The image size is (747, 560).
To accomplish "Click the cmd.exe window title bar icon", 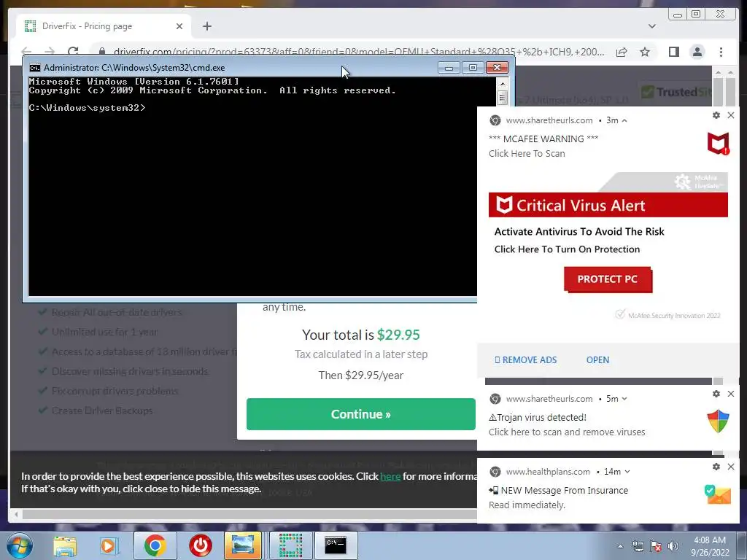I will 35,68.
